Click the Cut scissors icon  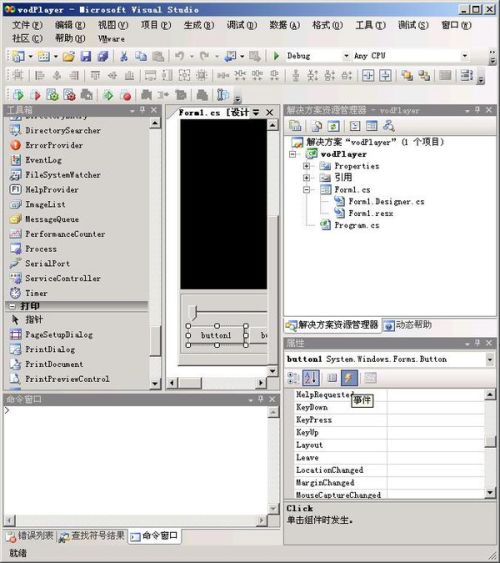[x=124, y=56]
